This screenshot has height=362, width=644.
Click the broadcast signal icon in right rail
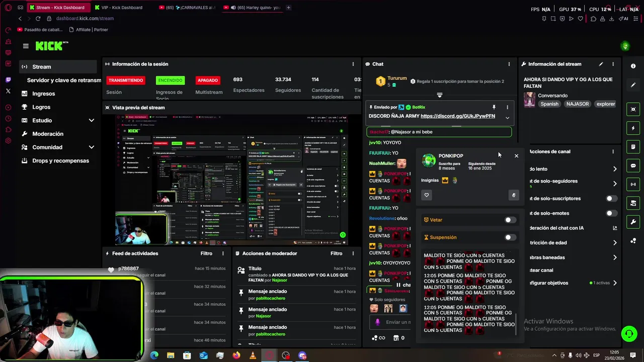click(x=633, y=185)
